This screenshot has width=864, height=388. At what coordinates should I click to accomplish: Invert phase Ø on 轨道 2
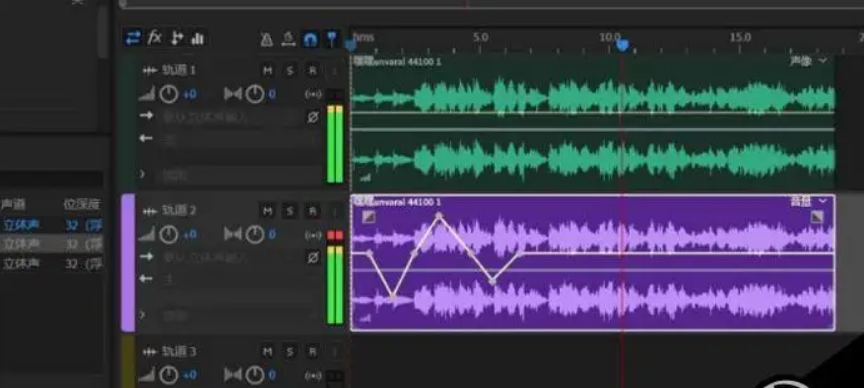pos(313,257)
